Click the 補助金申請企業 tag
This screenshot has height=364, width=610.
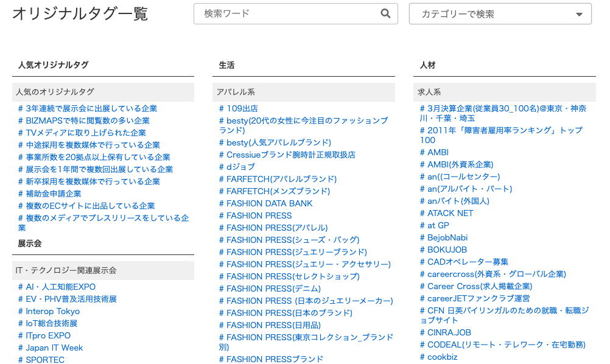pyautogui.click(x=53, y=194)
